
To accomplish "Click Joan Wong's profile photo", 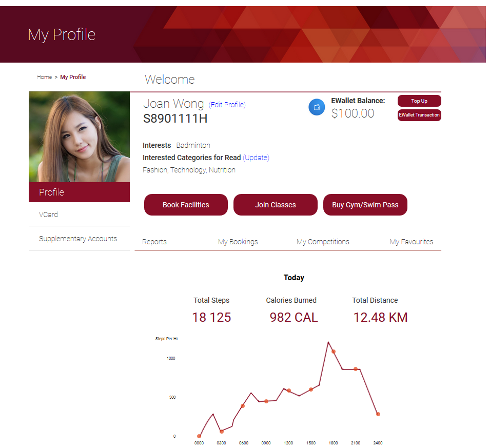I will 79,137.
